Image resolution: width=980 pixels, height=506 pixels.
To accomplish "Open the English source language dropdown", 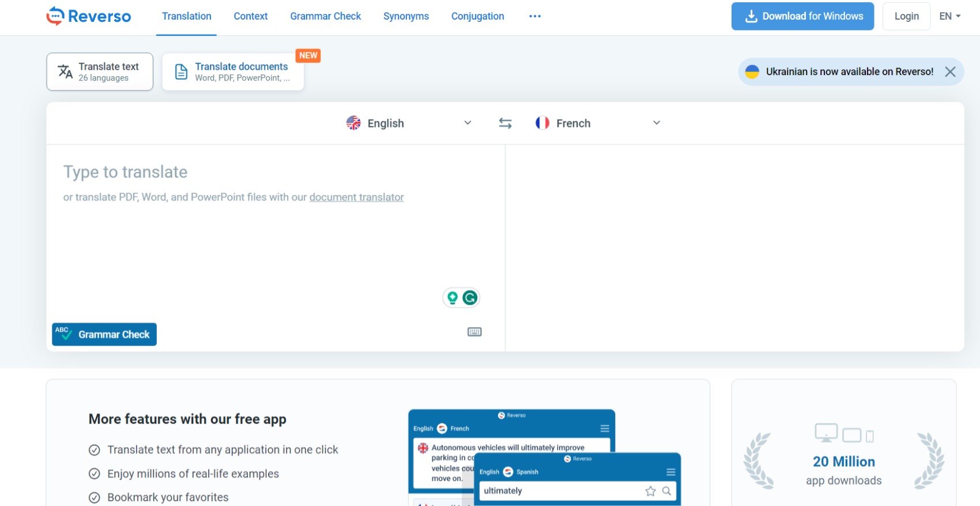I will tap(409, 123).
